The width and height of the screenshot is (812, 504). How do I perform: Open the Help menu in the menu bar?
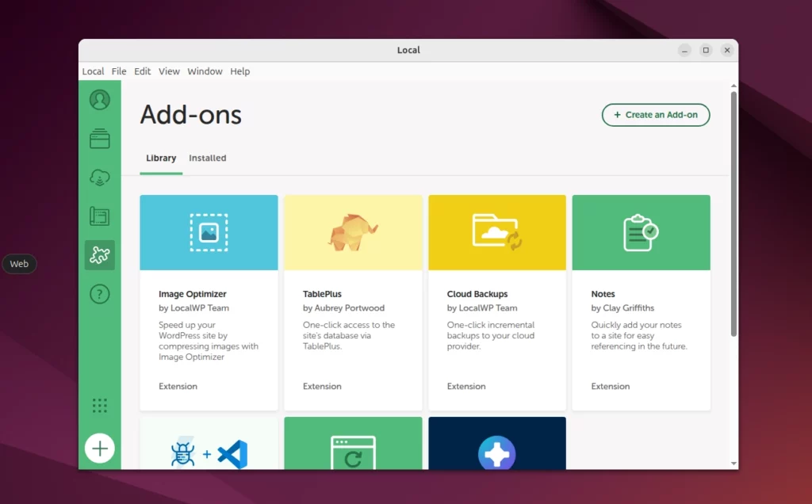click(239, 71)
